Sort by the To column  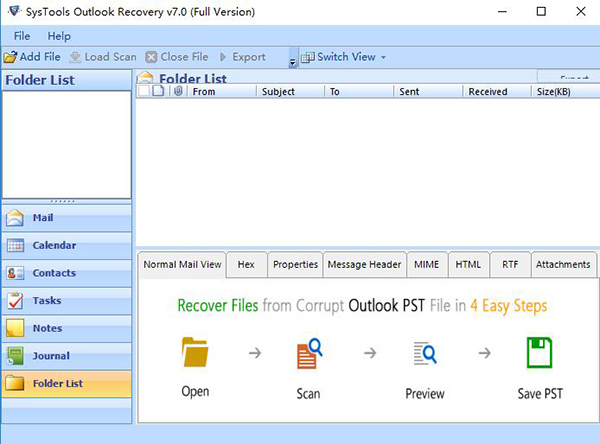pos(359,91)
